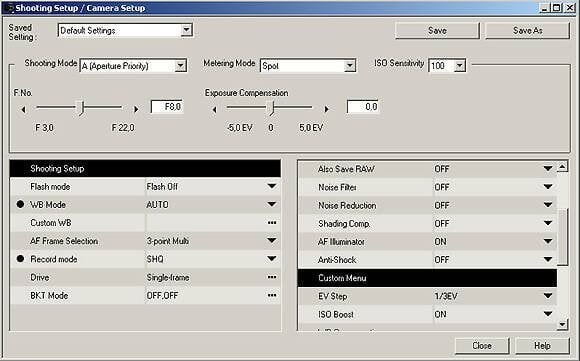This screenshot has width=580, height=361.
Task: Select the Shooting Setup section header
Action: [x=145, y=168]
